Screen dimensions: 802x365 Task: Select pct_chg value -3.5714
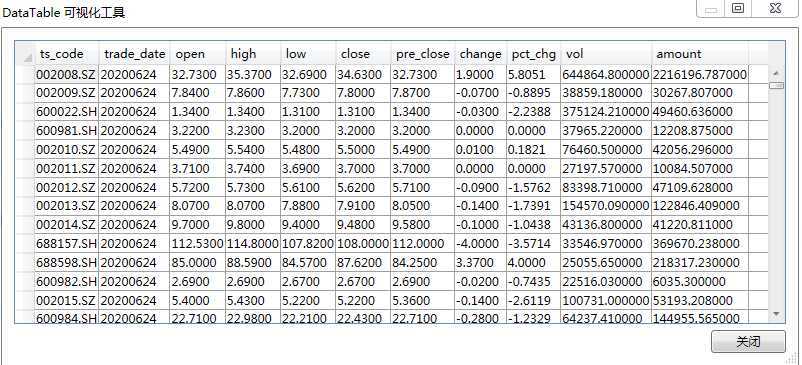[533, 244]
